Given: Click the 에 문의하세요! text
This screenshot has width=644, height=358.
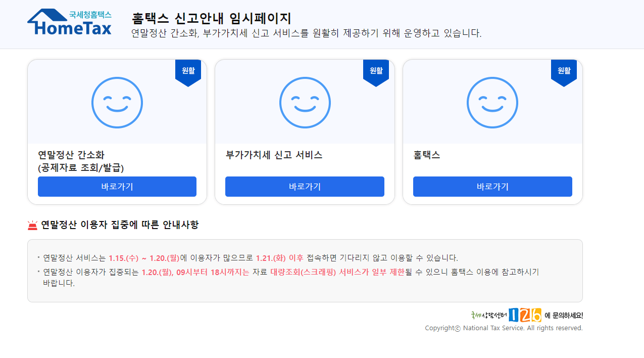Looking at the screenshot, I should tap(564, 316).
